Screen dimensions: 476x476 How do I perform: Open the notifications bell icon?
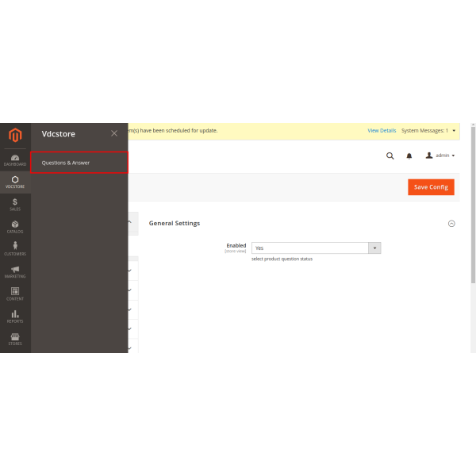[x=409, y=155]
